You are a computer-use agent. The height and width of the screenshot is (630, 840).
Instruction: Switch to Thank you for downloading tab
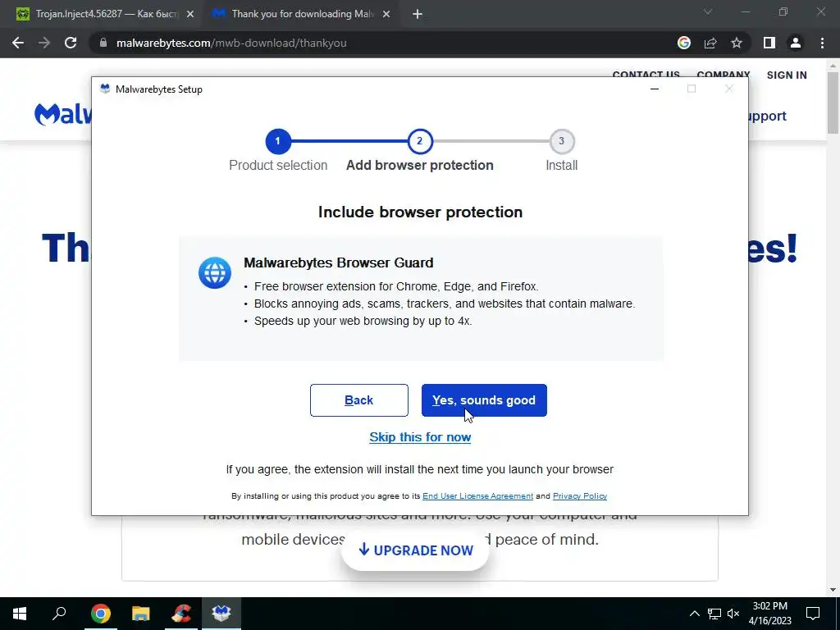coord(300,14)
